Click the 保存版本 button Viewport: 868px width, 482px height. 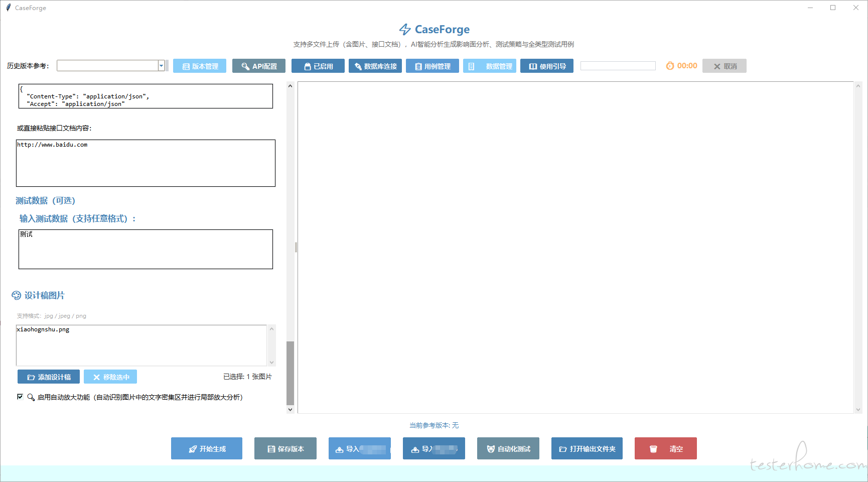coord(285,449)
